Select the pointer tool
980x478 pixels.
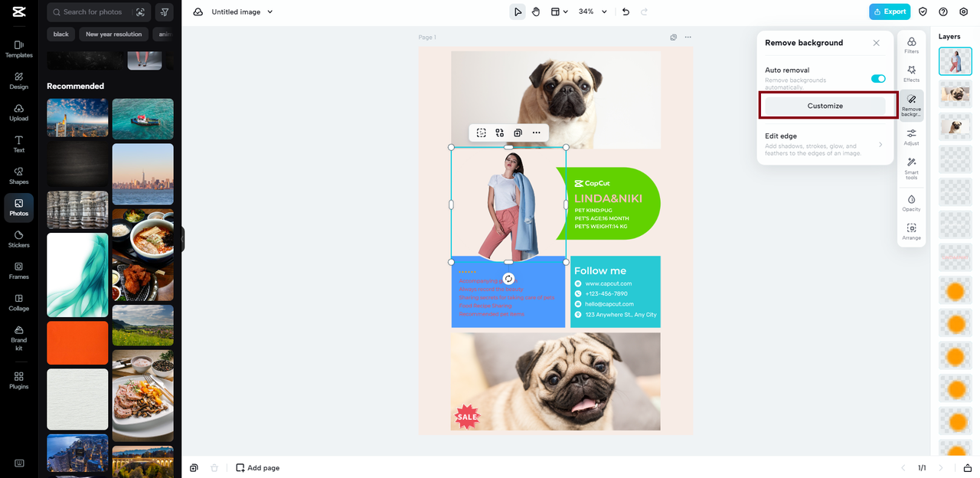518,11
